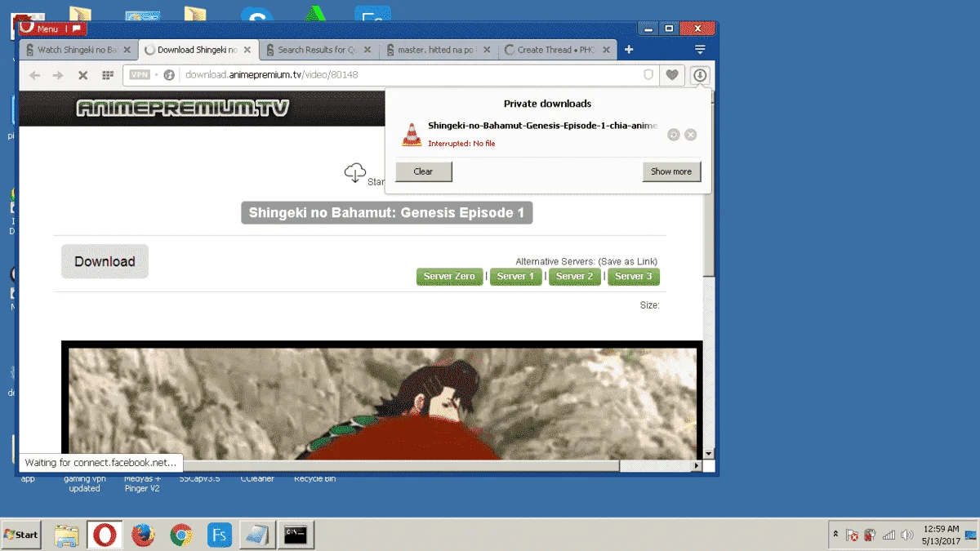Image resolution: width=980 pixels, height=551 pixels.
Task: Open a new tab with plus icon
Action: pos(629,50)
